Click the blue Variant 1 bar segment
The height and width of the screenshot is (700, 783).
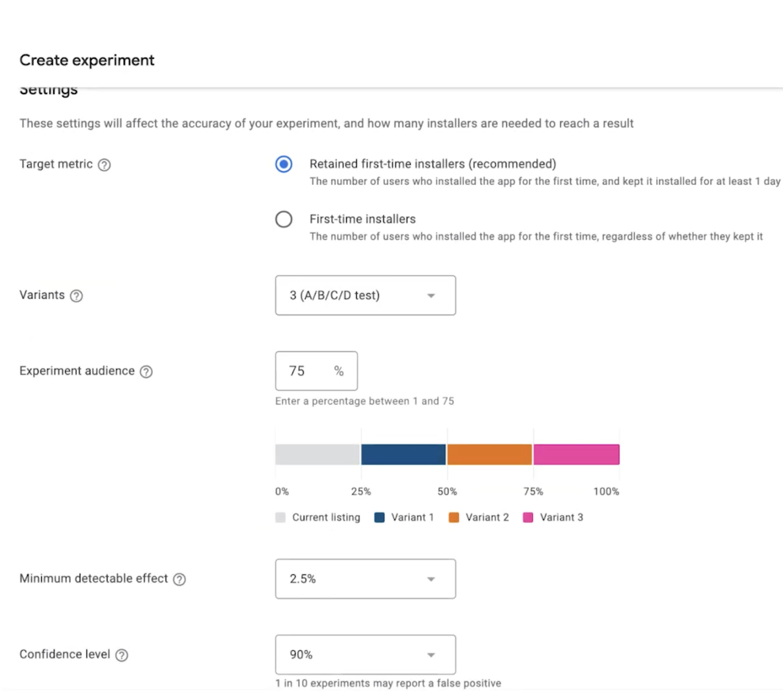click(x=403, y=455)
